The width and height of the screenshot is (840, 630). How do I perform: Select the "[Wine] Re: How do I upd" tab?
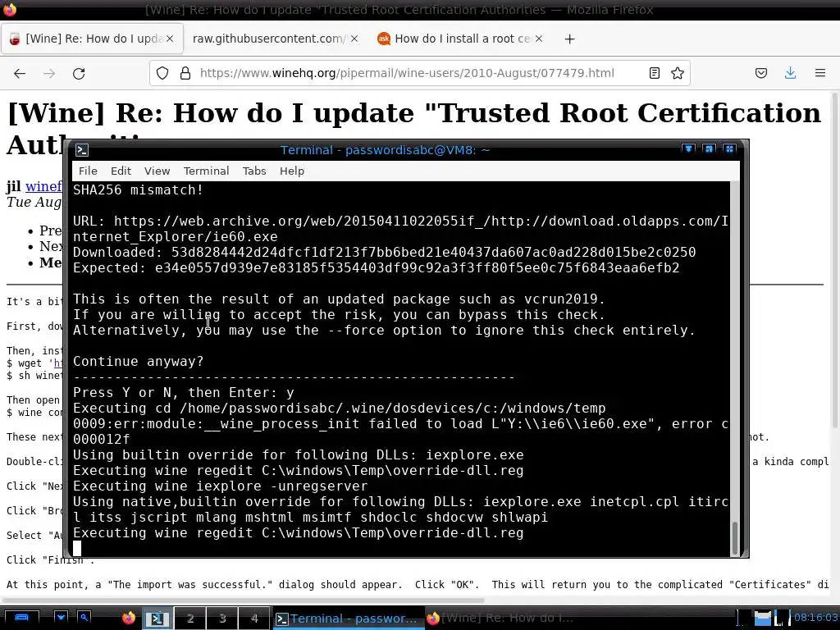92,39
